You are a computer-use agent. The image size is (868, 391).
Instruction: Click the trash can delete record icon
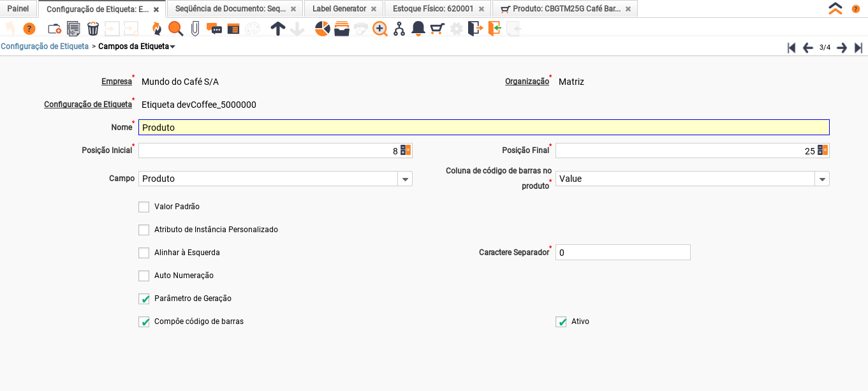coord(92,29)
